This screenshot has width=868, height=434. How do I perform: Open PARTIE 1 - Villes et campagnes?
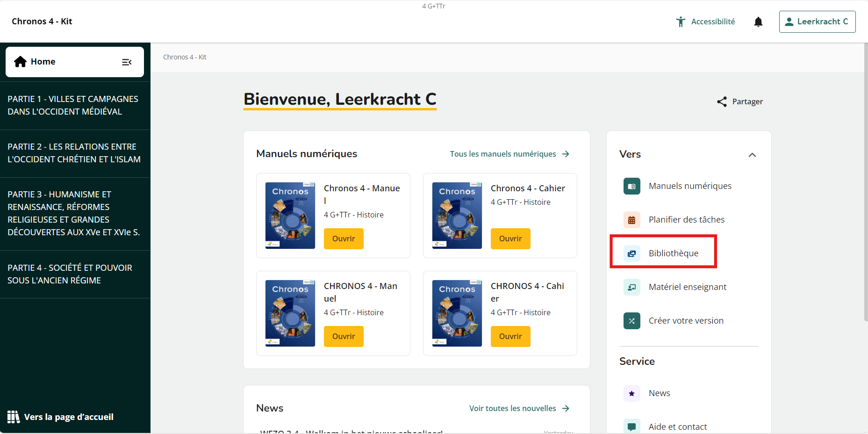coord(75,105)
